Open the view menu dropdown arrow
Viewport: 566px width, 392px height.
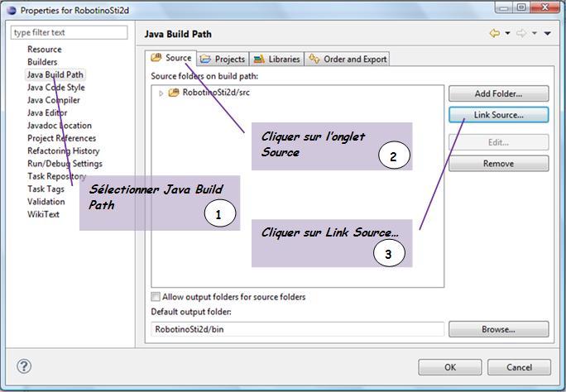point(547,34)
